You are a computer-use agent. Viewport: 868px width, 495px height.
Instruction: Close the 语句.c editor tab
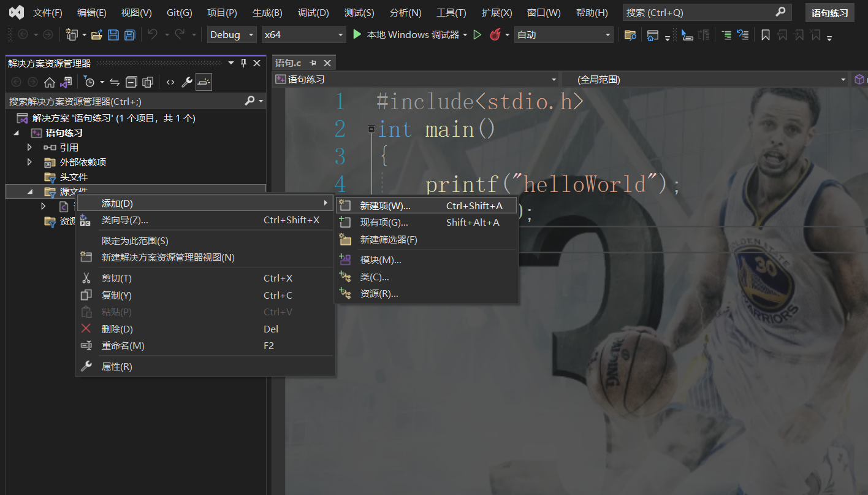coord(327,63)
